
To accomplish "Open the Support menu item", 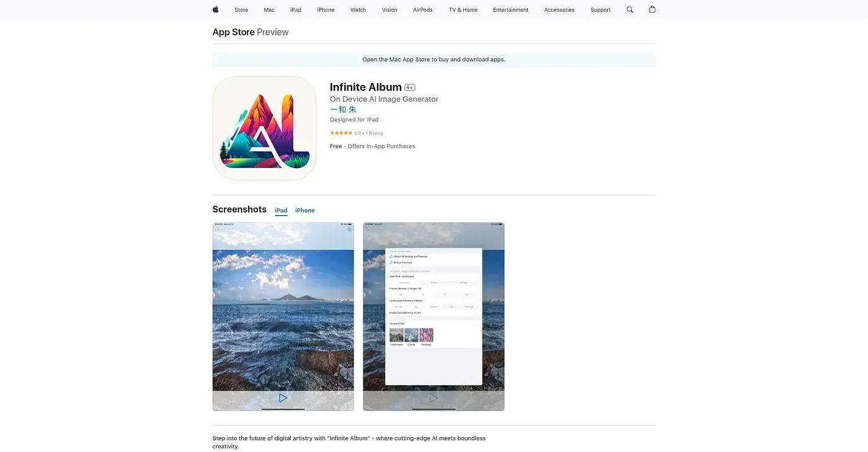I will coord(601,10).
